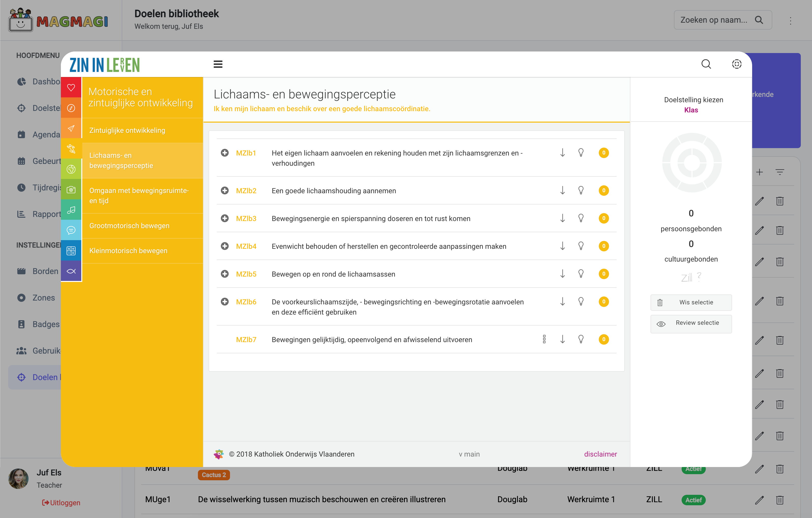Select the heart icon in the colored sidebar

[x=71, y=87]
